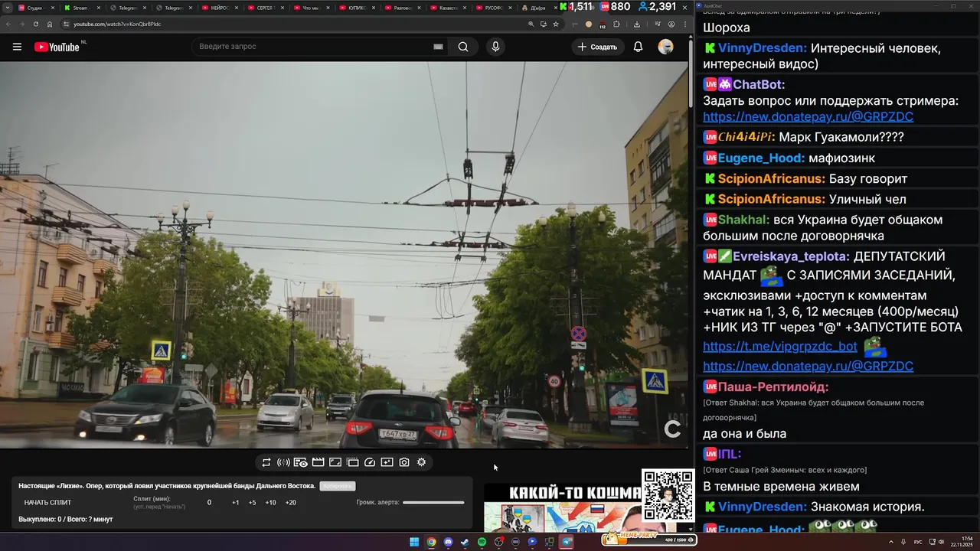Open the YouTube account avatar menu
The image size is (980, 551).
point(665,47)
